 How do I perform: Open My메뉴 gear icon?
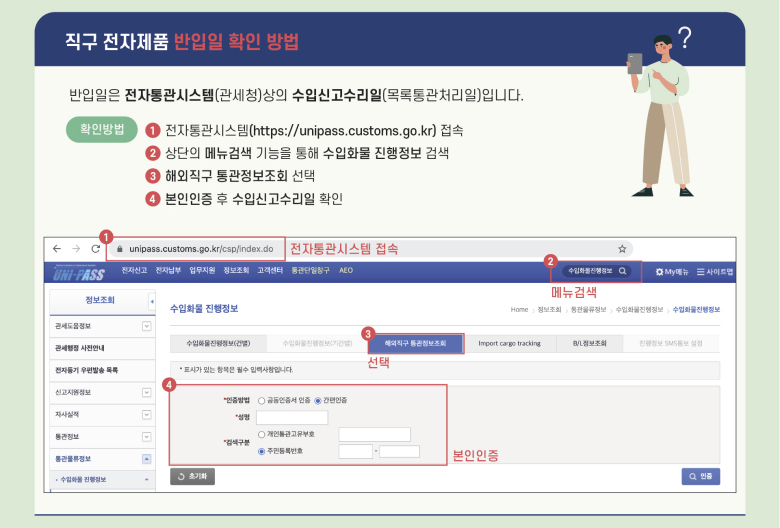click(x=660, y=272)
